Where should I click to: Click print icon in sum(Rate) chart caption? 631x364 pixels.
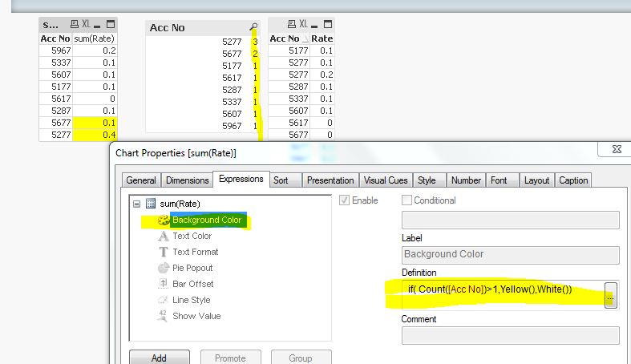coord(75,25)
